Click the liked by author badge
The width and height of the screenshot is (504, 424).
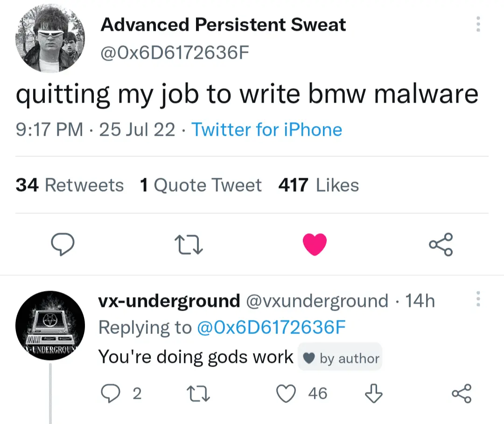(341, 358)
